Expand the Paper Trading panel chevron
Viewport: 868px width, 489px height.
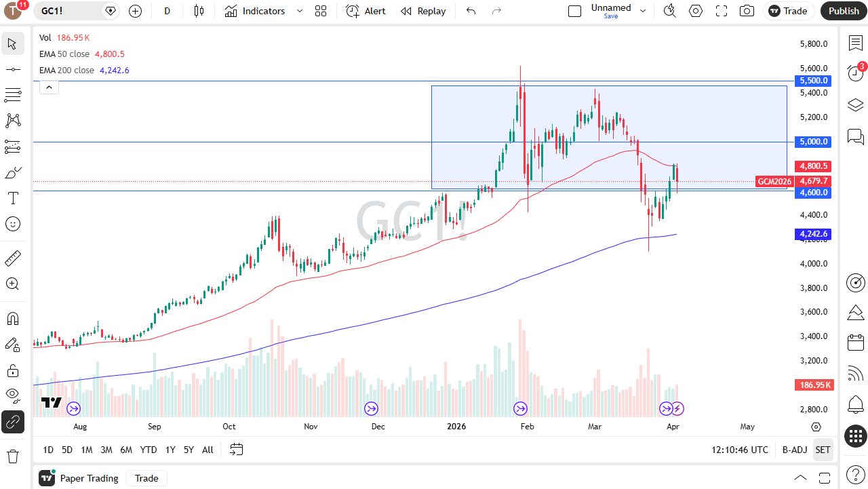800,478
